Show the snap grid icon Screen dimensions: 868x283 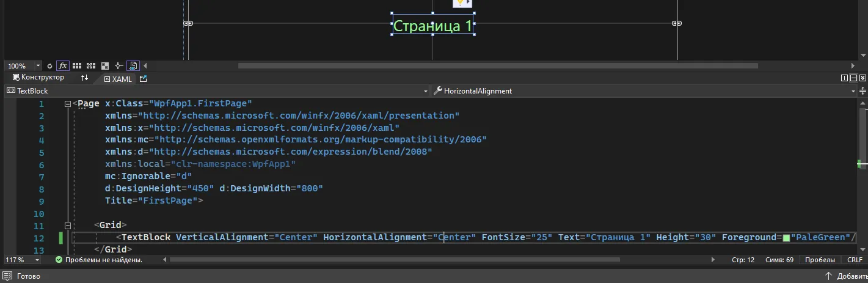pyautogui.click(x=77, y=65)
